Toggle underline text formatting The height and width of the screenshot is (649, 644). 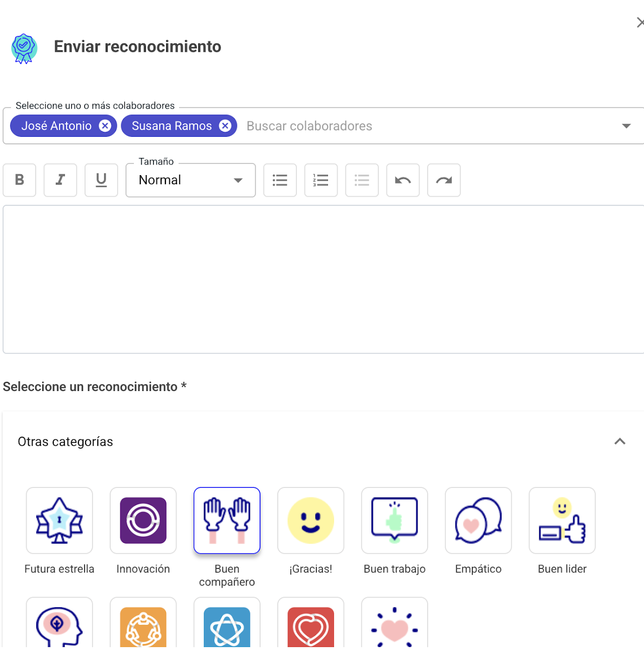(101, 180)
